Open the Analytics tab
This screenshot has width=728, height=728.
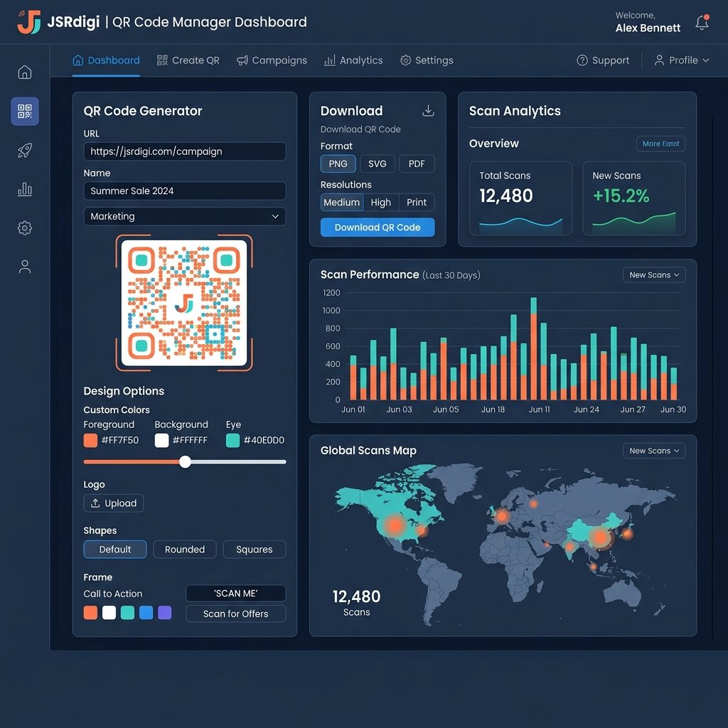(x=353, y=60)
